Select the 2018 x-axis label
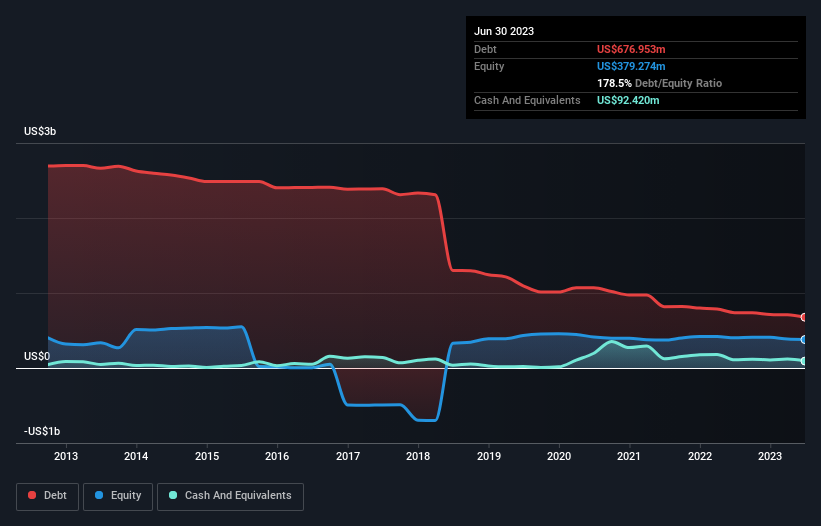821x526 pixels. pyautogui.click(x=418, y=456)
